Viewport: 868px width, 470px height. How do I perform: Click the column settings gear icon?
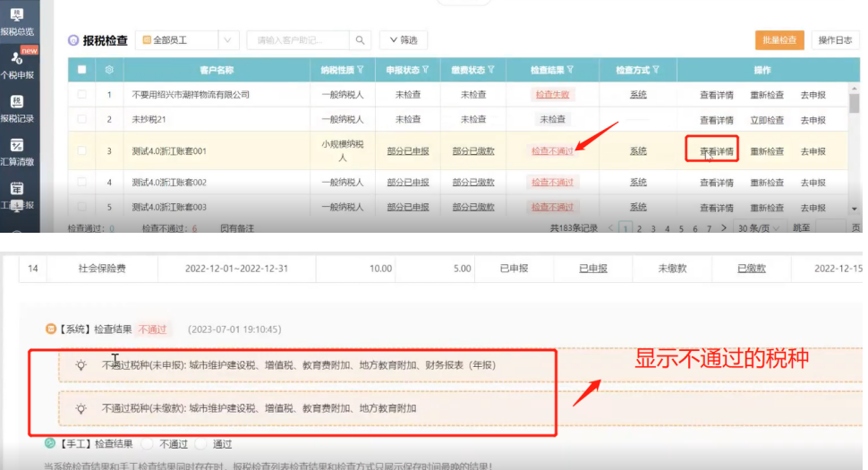point(109,70)
